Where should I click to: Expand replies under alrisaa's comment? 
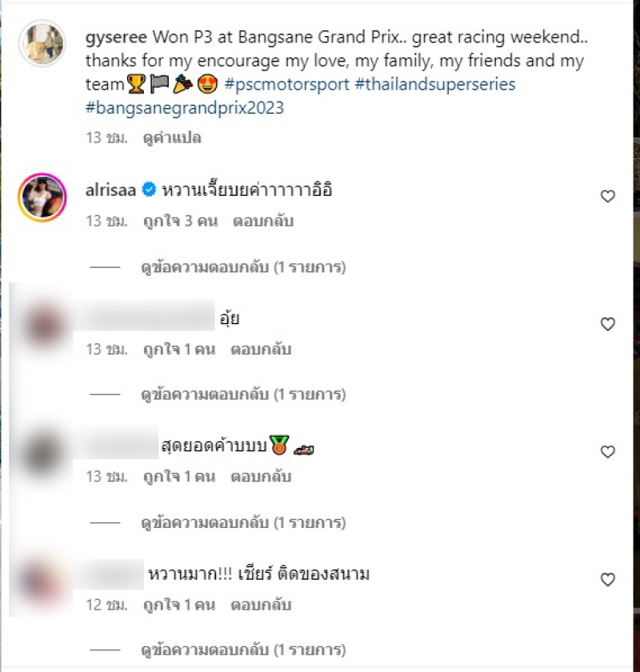243,267
